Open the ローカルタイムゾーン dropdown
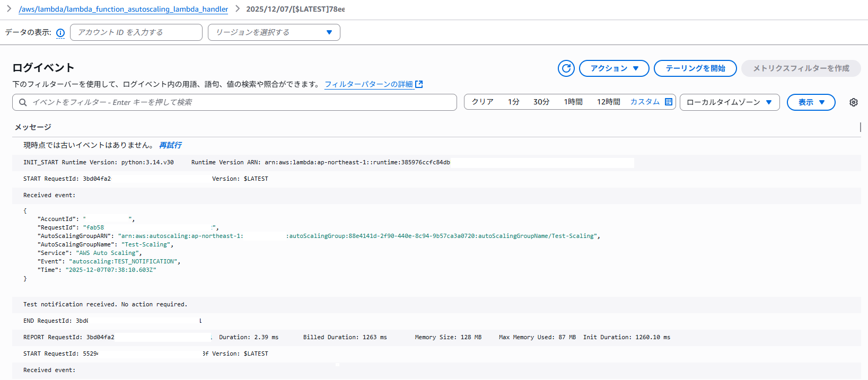Viewport: 868px width, 380px height. tap(729, 102)
